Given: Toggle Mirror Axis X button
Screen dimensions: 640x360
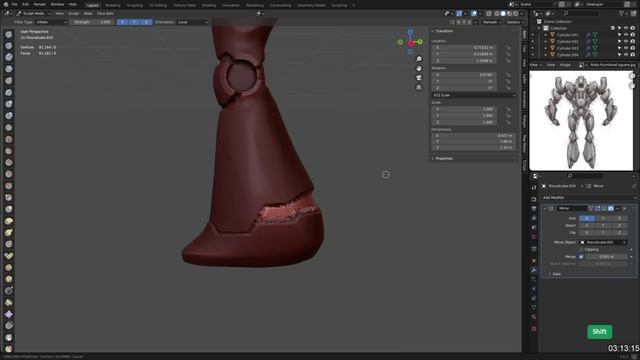Looking at the screenshot, I should click(x=587, y=218).
